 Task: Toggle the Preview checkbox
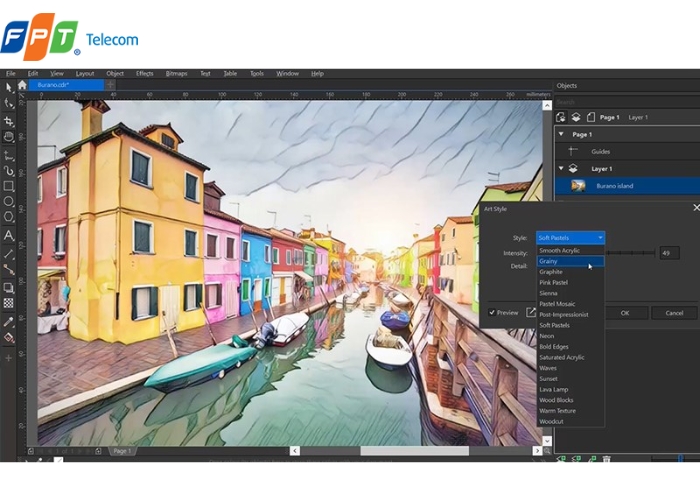[x=492, y=312]
